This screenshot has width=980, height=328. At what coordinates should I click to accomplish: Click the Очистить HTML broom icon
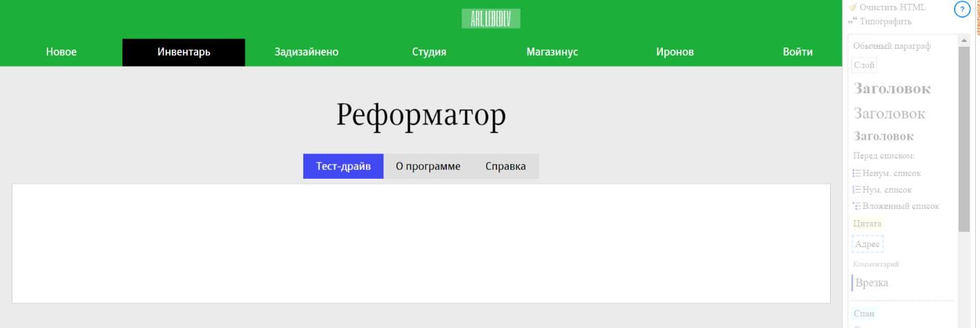pos(853,7)
